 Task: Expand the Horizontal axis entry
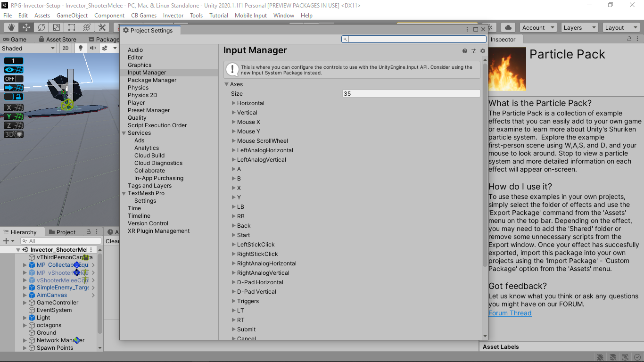[234, 103]
